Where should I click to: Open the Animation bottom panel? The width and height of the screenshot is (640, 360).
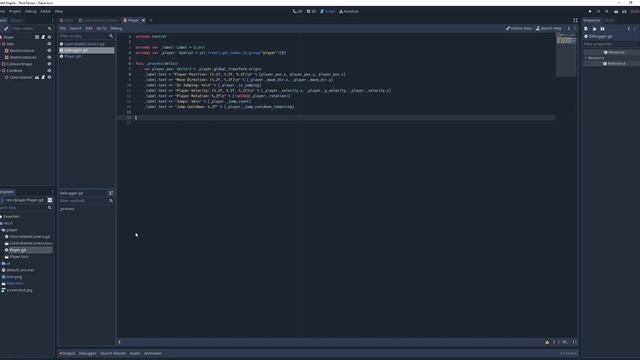click(x=153, y=353)
